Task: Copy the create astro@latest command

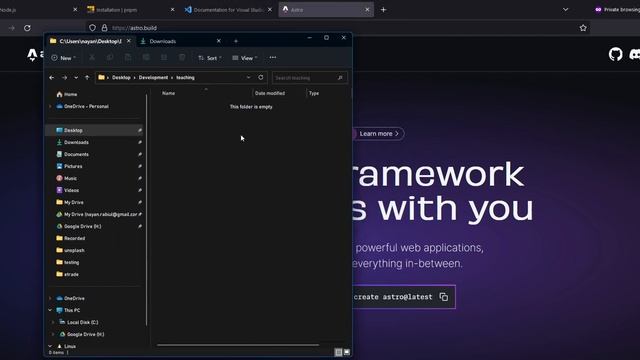Action: point(444,297)
